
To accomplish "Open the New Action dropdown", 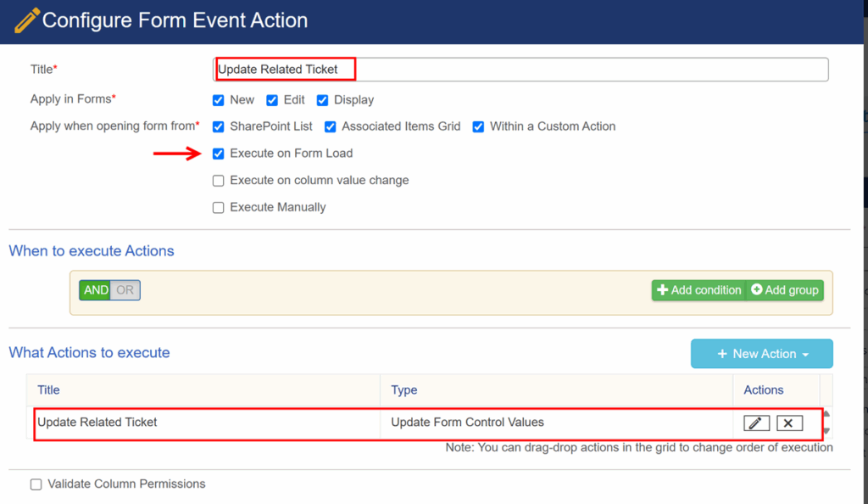I will (x=762, y=353).
